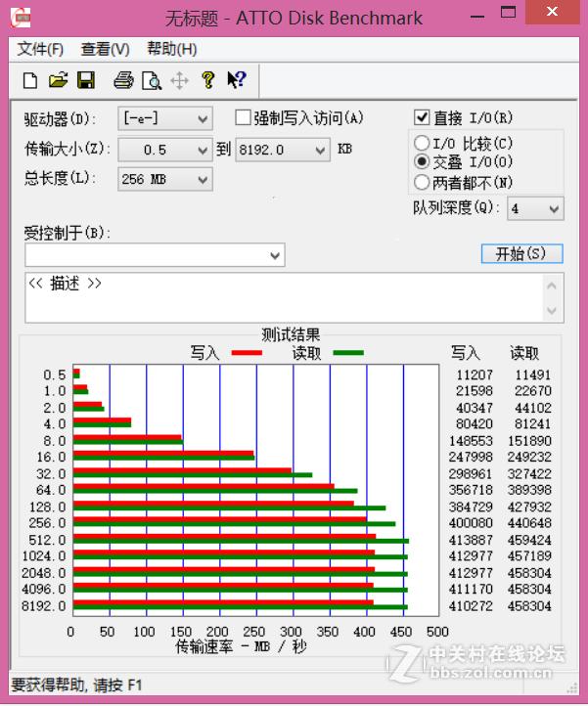The width and height of the screenshot is (588, 706).
Task: Open a saved benchmark file icon
Action: (x=58, y=80)
